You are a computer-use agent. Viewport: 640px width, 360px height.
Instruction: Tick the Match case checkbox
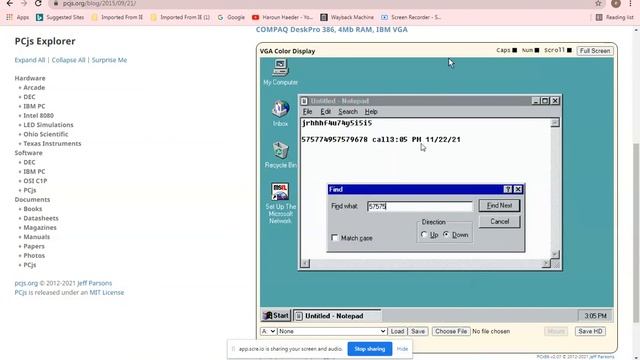pyautogui.click(x=335, y=238)
